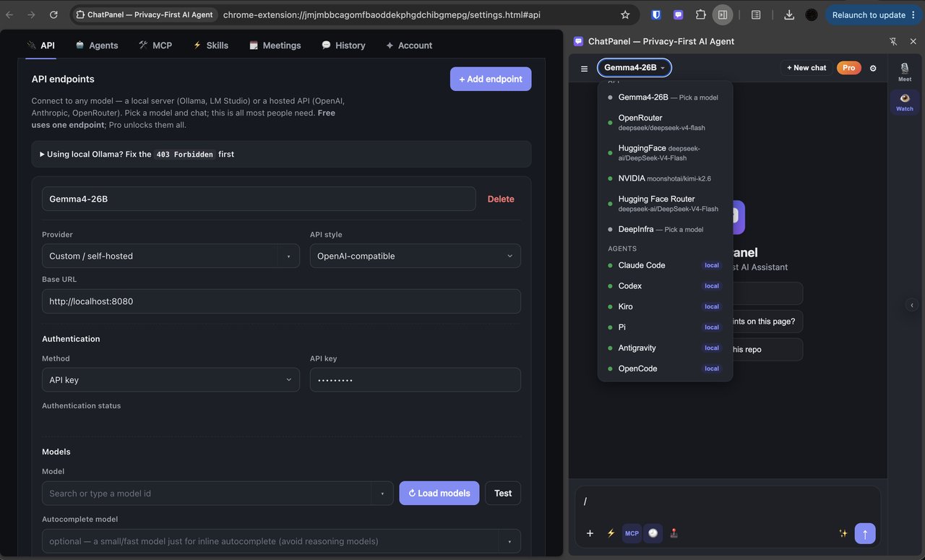925x560 pixels.
Task: Open Bitwarden extension icon
Action: pyautogui.click(x=656, y=14)
